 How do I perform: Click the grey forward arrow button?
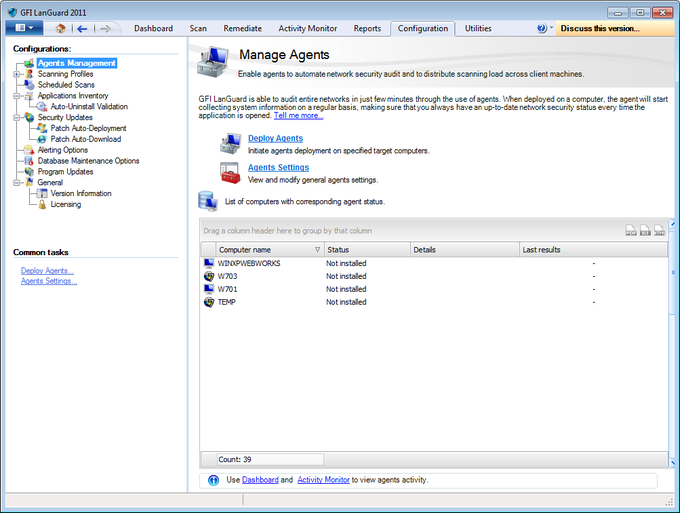pos(105,29)
